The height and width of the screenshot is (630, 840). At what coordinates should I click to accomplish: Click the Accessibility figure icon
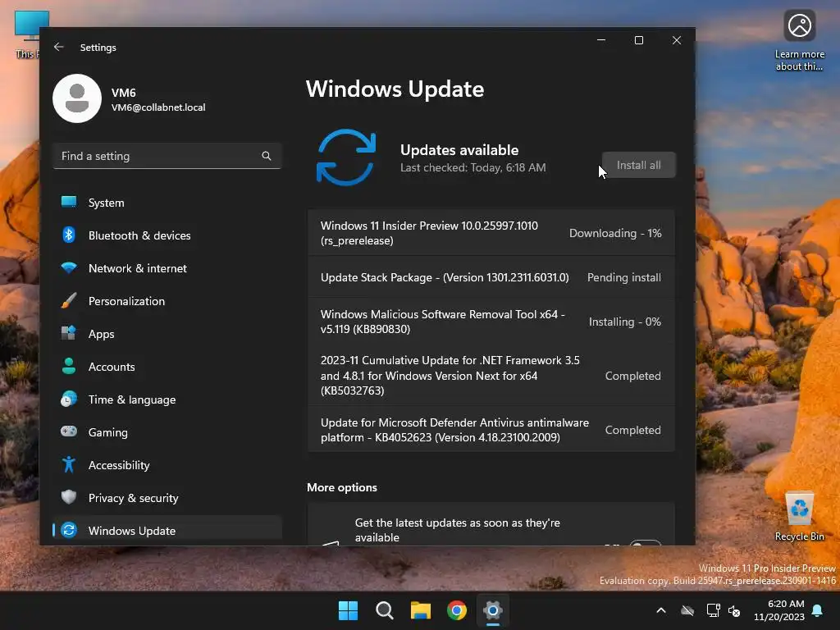[69, 464]
